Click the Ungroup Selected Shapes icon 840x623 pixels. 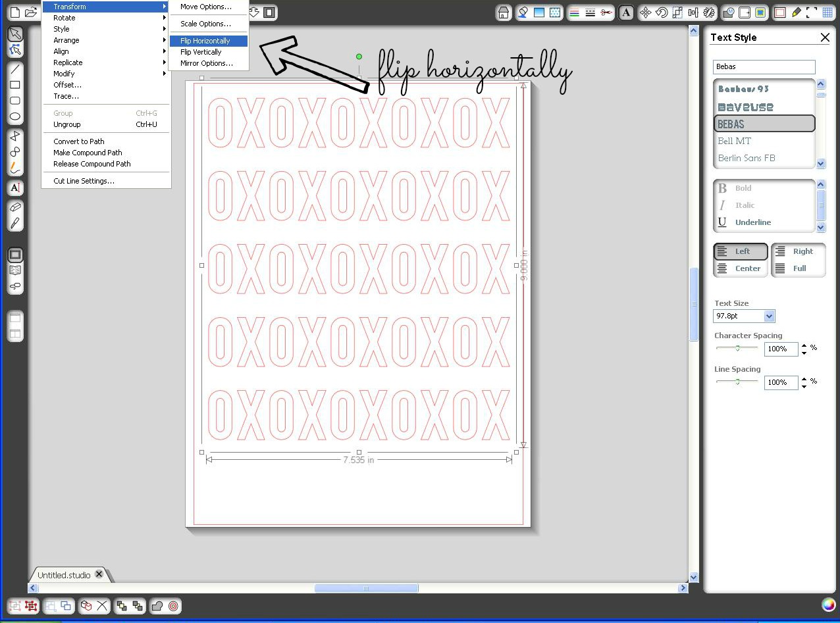31,606
